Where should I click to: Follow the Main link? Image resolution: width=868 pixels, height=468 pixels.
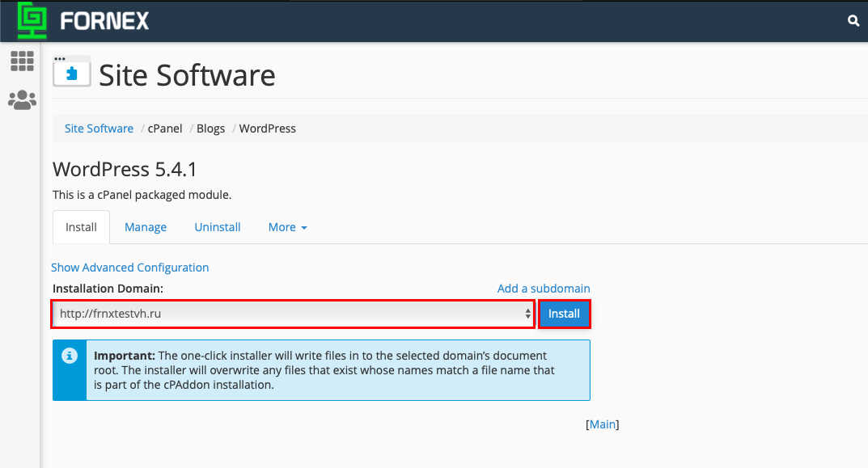coord(603,424)
